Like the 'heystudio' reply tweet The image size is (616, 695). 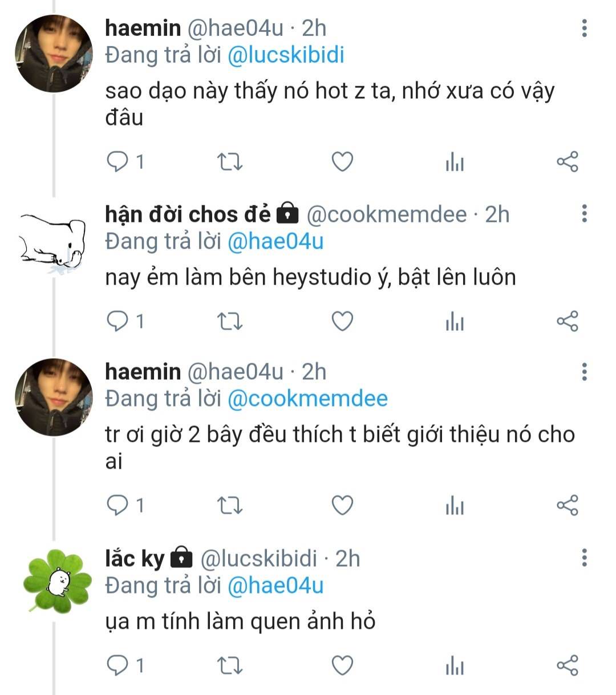tap(342, 322)
